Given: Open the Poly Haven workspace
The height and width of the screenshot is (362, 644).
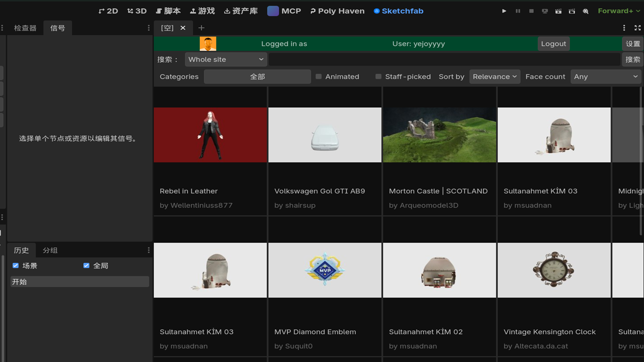Looking at the screenshot, I should point(338,11).
